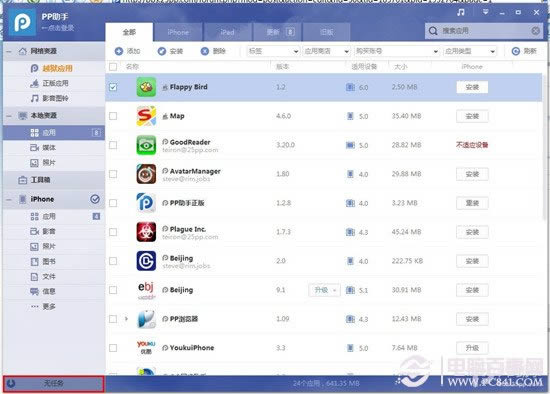Image resolution: width=550 pixels, height=394 pixels.
Task: Uncheck the Flappy Bird checkbox
Action: coord(113,87)
